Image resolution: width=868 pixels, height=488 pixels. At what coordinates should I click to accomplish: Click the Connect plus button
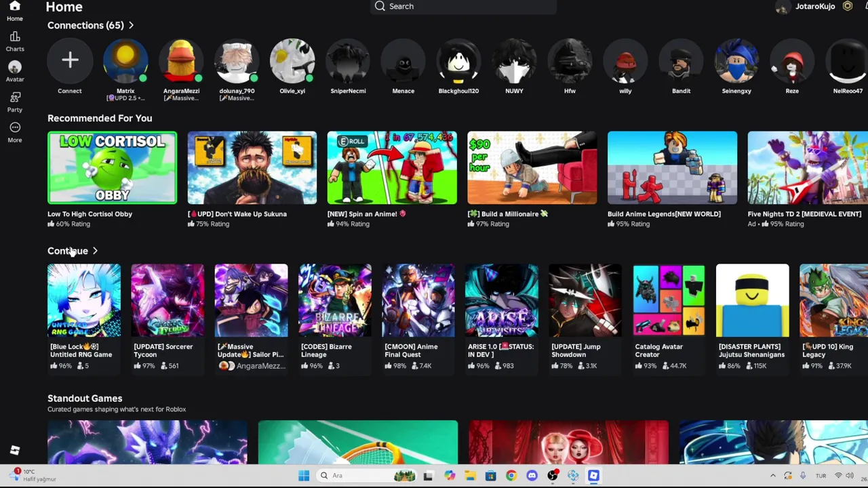click(x=70, y=60)
